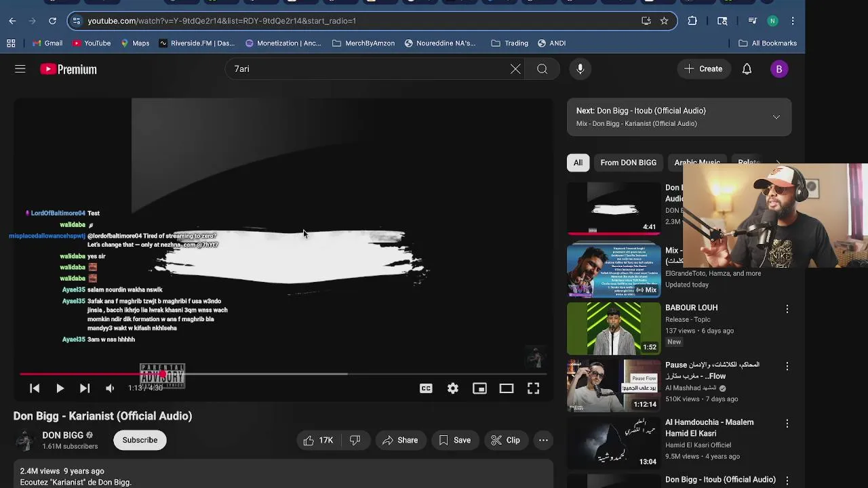Enable miniplayer mode

[x=479, y=388]
